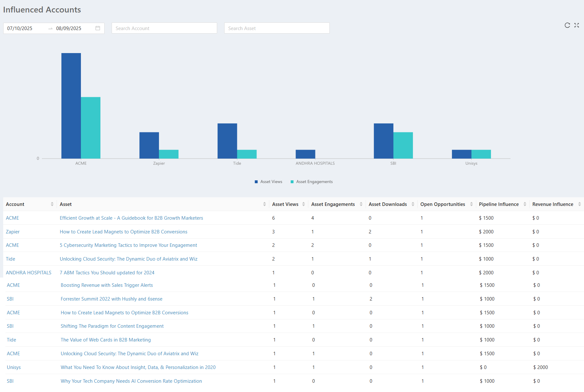
Task: Open Zapier's How to Create Lead Magnets asset
Action: click(123, 232)
